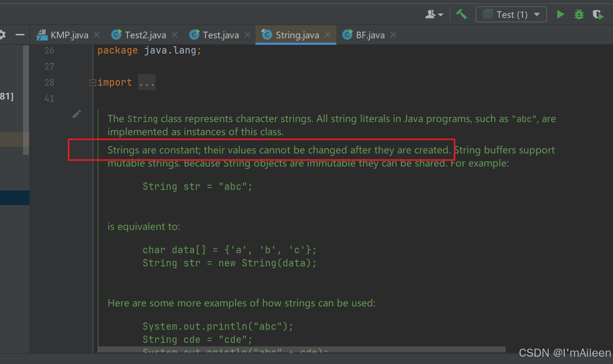Click the settings gear in project panel

coord(2,35)
